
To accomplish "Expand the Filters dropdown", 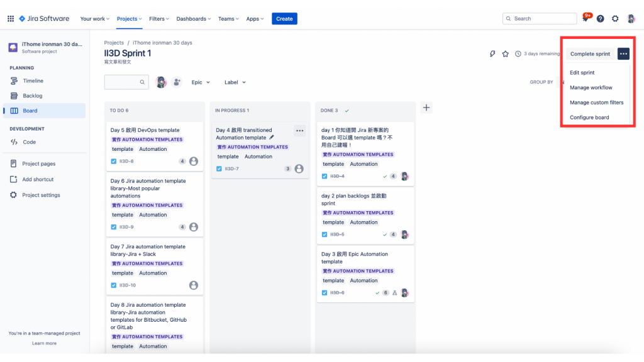I will pos(159,18).
